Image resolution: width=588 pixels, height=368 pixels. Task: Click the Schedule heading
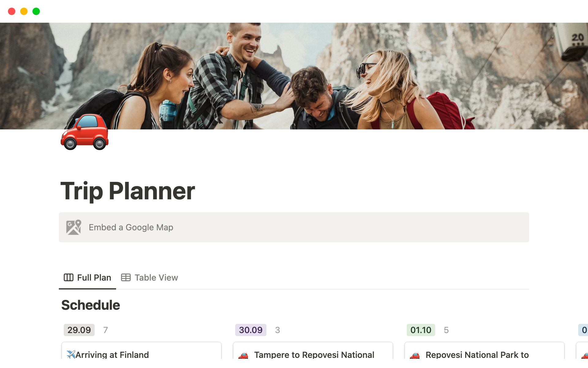click(x=91, y=305)
